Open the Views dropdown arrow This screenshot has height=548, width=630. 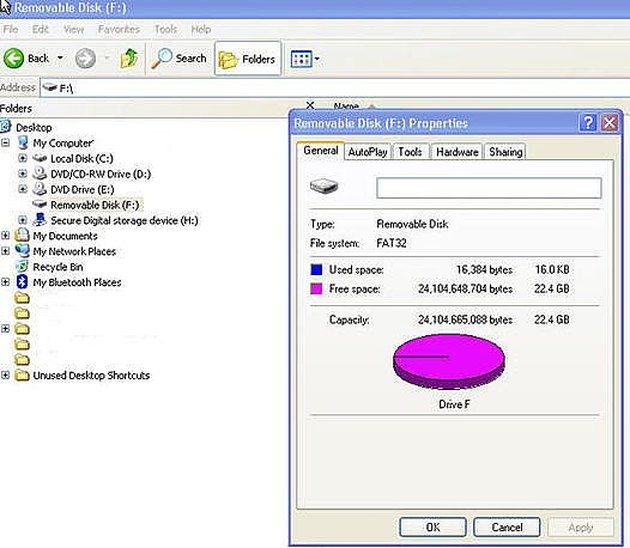click(317, 59)
